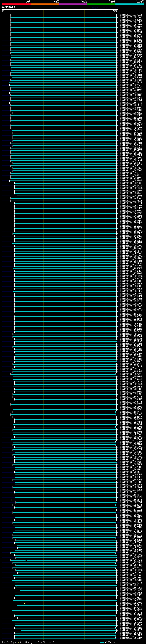Click the UniRef100_P40393 label
Viewport: 146px width, 644px height.
click(131, 58)
